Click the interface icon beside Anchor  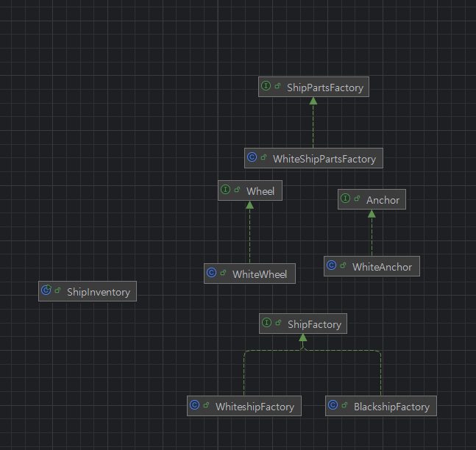click(346, 199)
